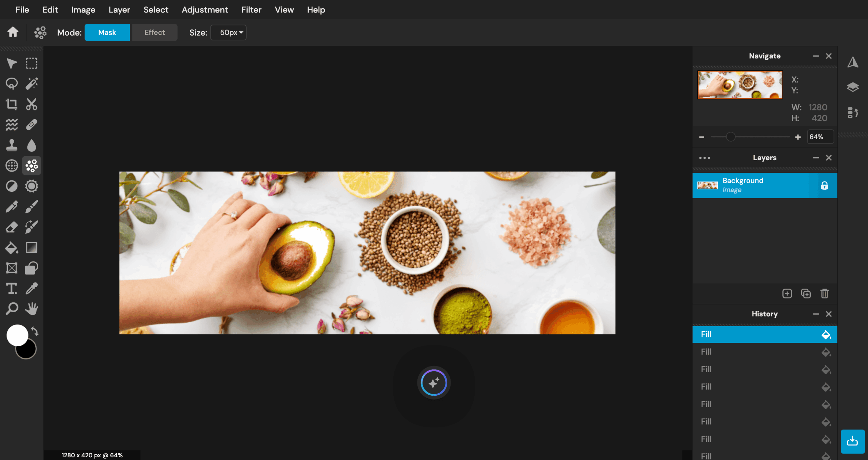The width and height of the screenshot is (868, 460).
Task: Swap foreground and background colors
Action: [x=35, y=331]
